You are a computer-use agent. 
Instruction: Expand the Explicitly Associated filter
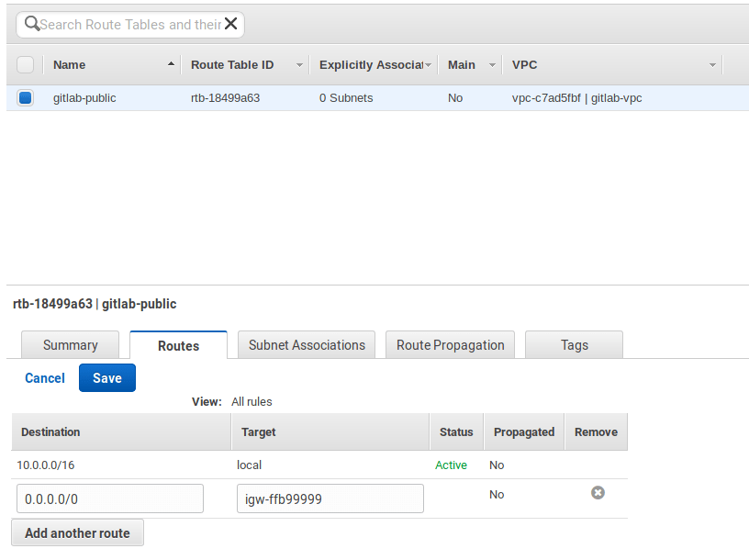coord(428,64)
